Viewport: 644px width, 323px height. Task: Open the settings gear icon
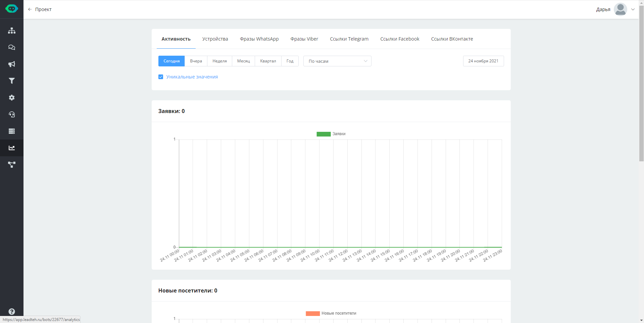pos(12,98)
